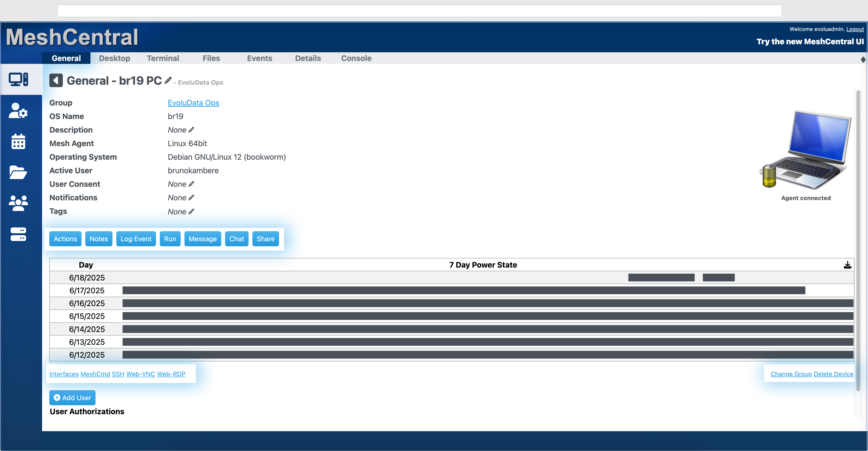Image resolution: width=868 pixels, height=451 pixels.
Task: Click the User Authorizations heading
Action: pyautogui.click(x=87, y=412)
